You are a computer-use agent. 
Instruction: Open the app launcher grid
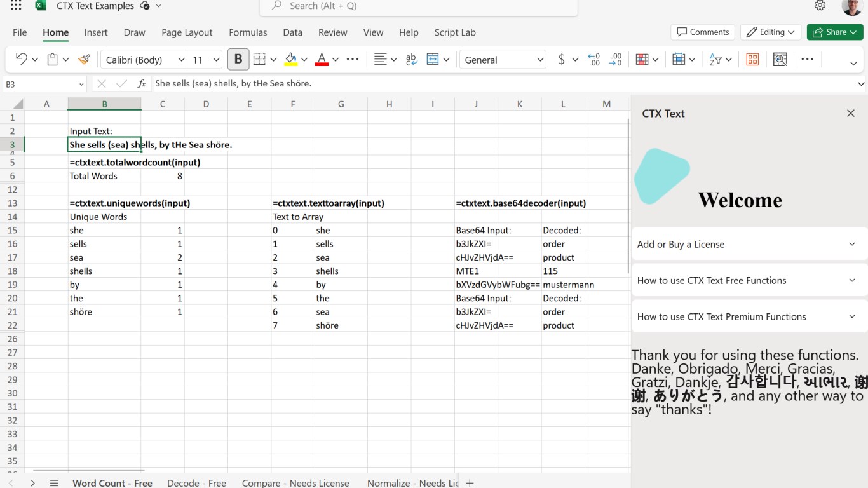coord(16,6)
